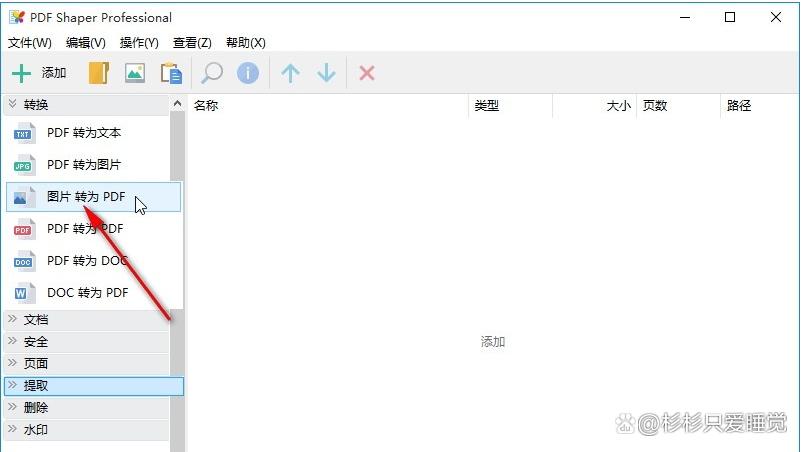This screenshot has width=803, height=452.
Task: Click the TXT file icon
Action: pos(24,133)
